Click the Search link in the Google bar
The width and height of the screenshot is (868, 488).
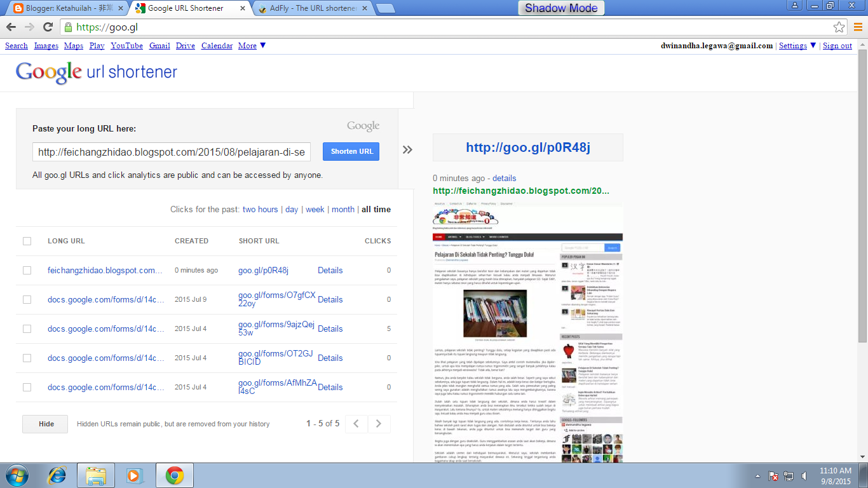click(17, 46)
